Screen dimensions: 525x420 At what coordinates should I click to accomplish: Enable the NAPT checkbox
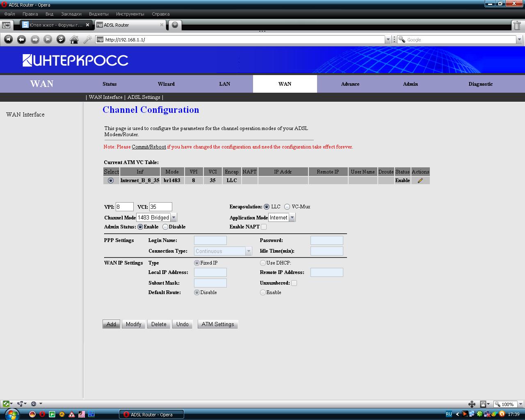click(x=264, y=227)
